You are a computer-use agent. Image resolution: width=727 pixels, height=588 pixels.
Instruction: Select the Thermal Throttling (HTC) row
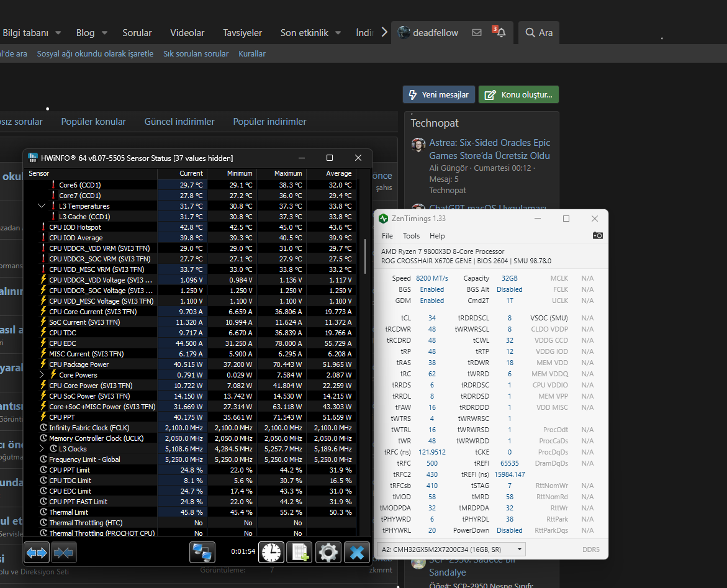click(x=190, y=523)
